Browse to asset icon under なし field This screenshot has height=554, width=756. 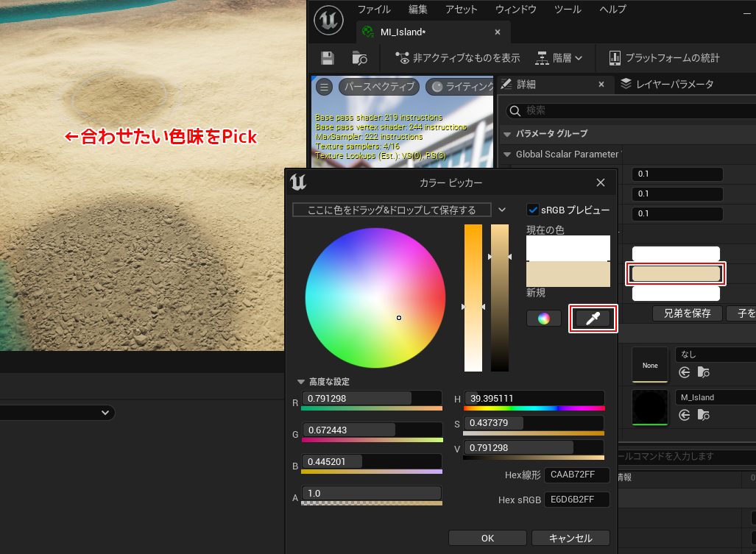704,372
